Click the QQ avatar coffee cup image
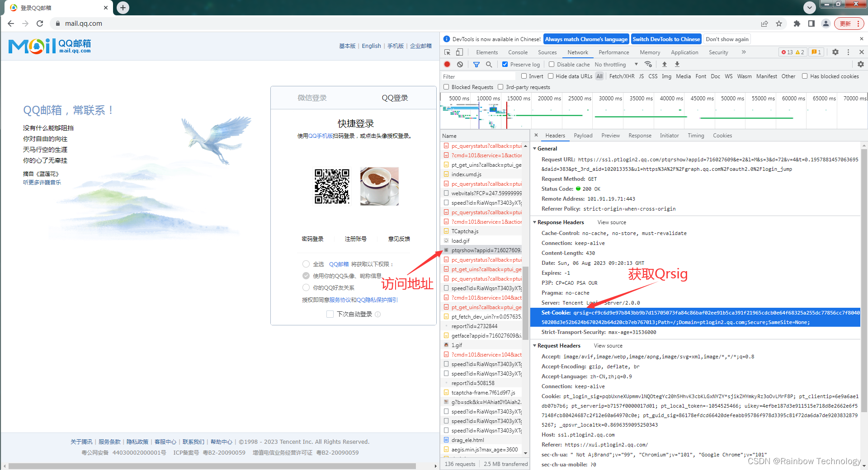 click(379, 186)
